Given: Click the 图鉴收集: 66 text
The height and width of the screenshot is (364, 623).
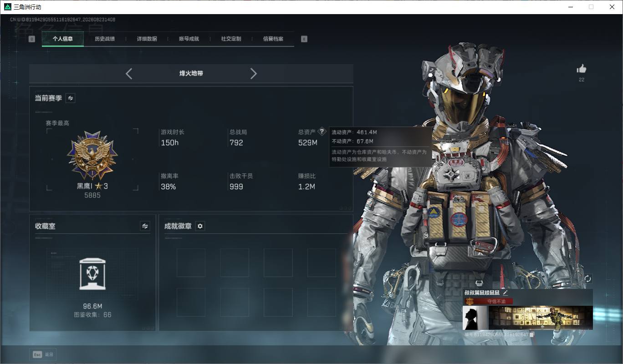Looking at the screenshot, I should 92,315.
